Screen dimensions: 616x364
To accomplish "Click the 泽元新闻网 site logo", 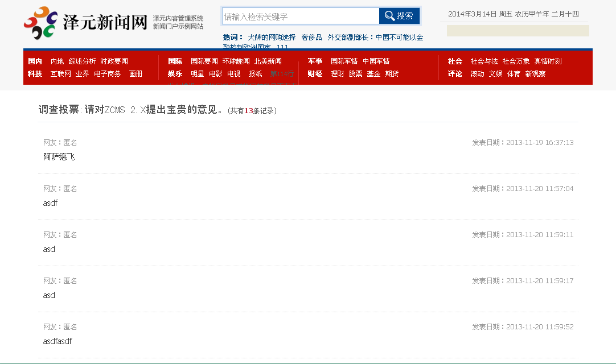I will 85,23.
